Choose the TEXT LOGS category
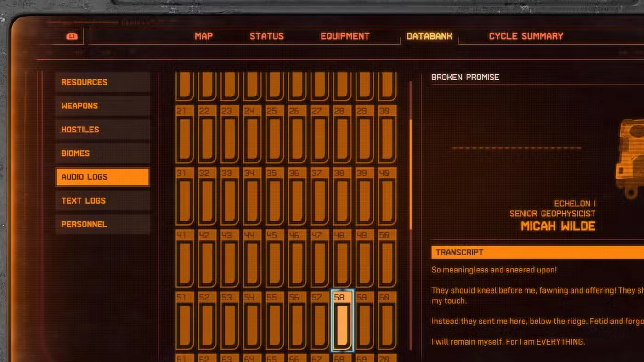Viewport: 644px width, 362px height. [103, 201]
